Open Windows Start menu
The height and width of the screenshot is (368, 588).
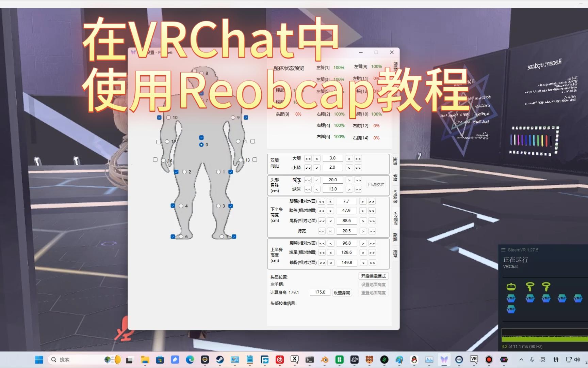[39, 359]
